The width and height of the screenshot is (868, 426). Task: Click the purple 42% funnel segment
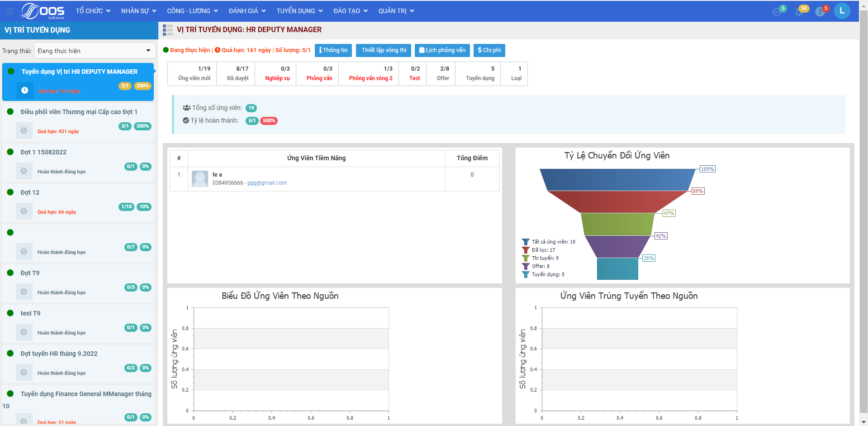(617, 247)
